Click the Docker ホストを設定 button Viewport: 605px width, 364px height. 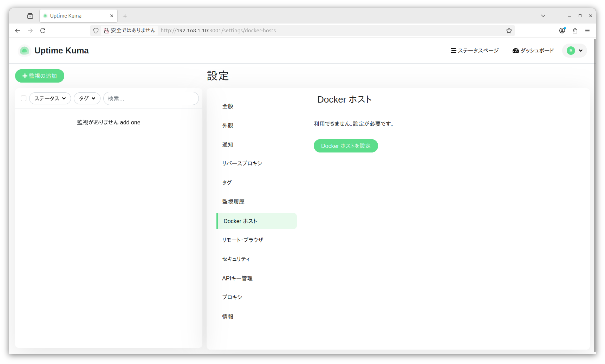(x=345, y=146)
